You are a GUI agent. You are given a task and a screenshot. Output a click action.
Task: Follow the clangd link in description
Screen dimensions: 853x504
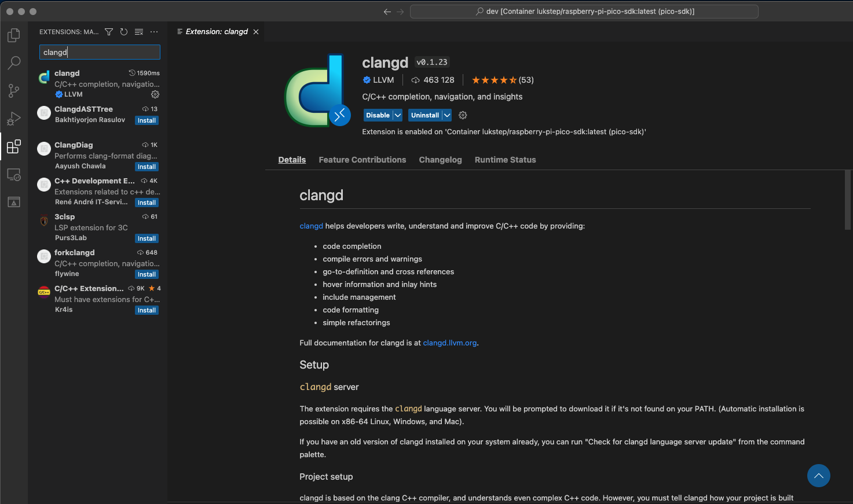click(x=311, y=226)
